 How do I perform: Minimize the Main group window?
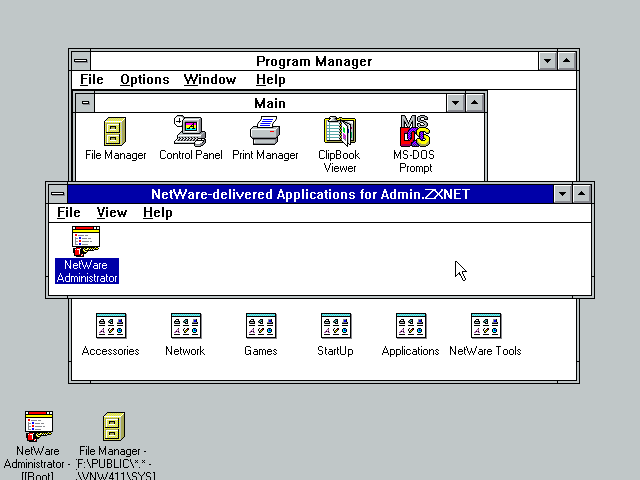point(456,103)
